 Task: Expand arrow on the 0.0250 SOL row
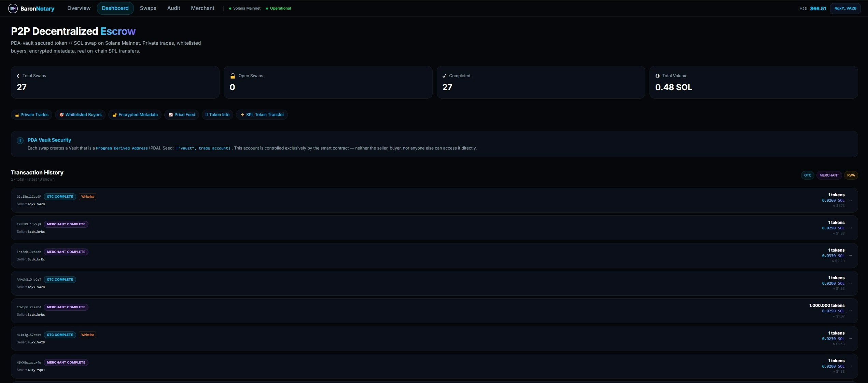click(x=851, y=311)
